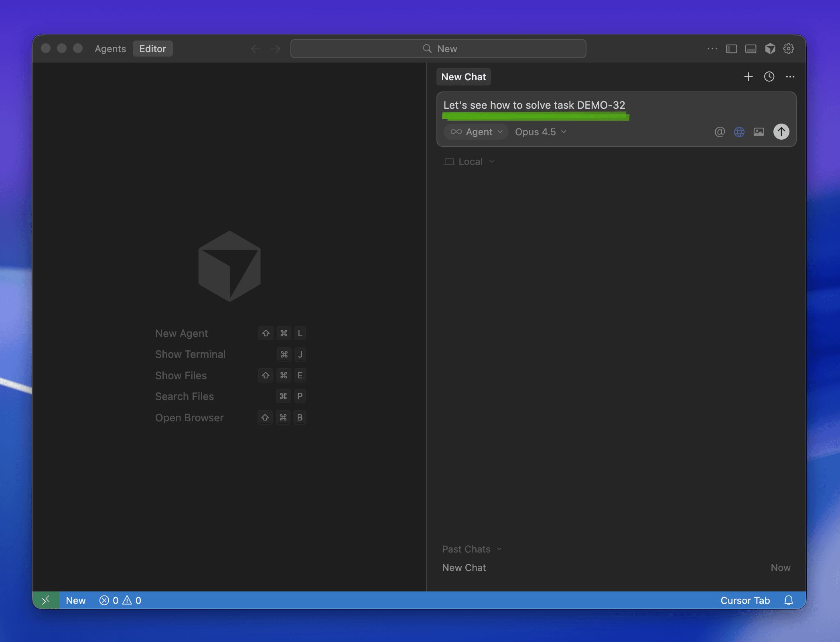This screenshot has height=642, width=840.
Task: Click the Cursor cube icon in title bar
Action: 770,49
